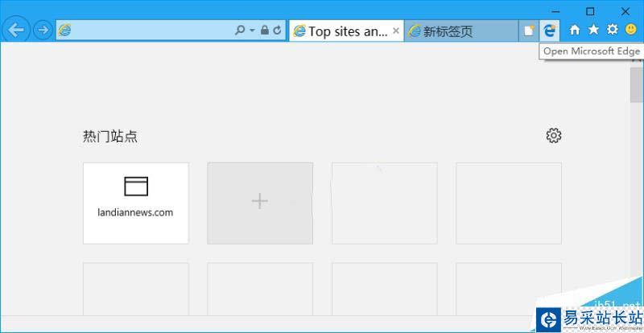Screen dimensions: 644x333
Task: Click the search magnifier in address bar
Action: tap(240, 31)
